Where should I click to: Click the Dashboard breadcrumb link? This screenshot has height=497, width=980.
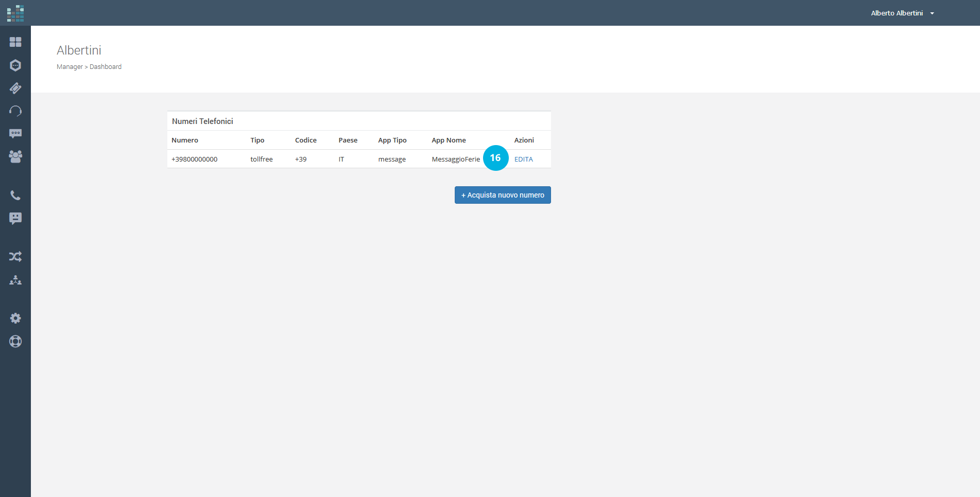click(106, 67)
